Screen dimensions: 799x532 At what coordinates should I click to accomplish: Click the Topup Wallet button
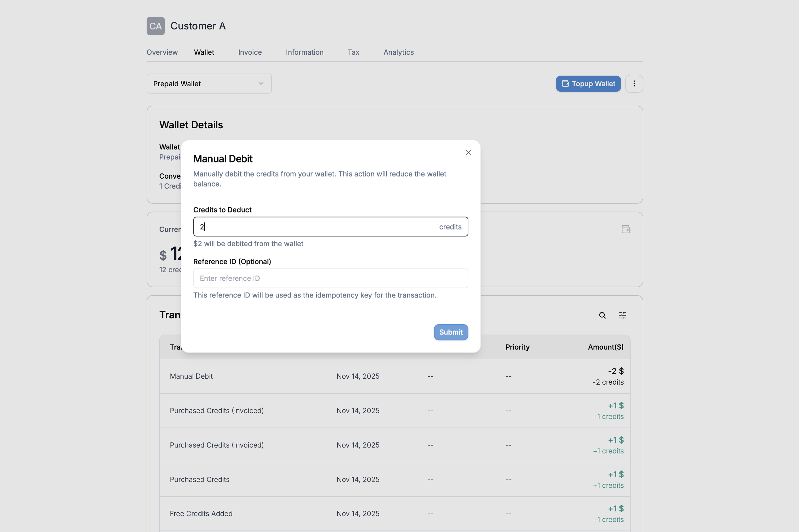point(588,84)
